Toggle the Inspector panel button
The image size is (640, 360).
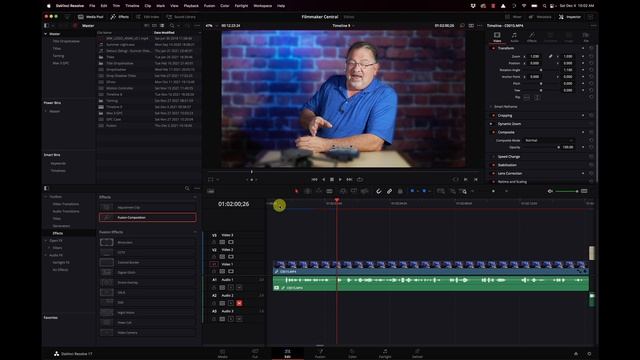pyautogui.click(x=570, y=17)
